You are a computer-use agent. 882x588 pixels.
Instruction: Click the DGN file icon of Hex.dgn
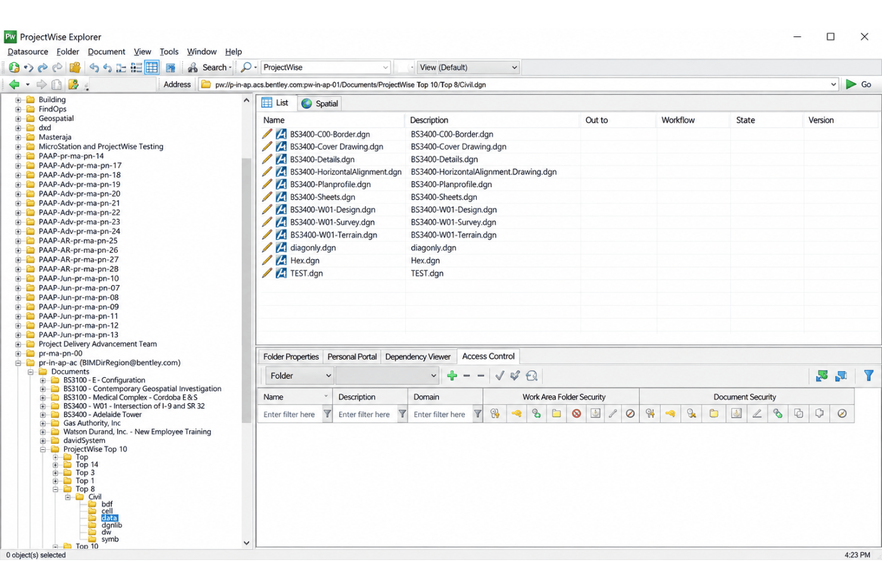[281, 260]
